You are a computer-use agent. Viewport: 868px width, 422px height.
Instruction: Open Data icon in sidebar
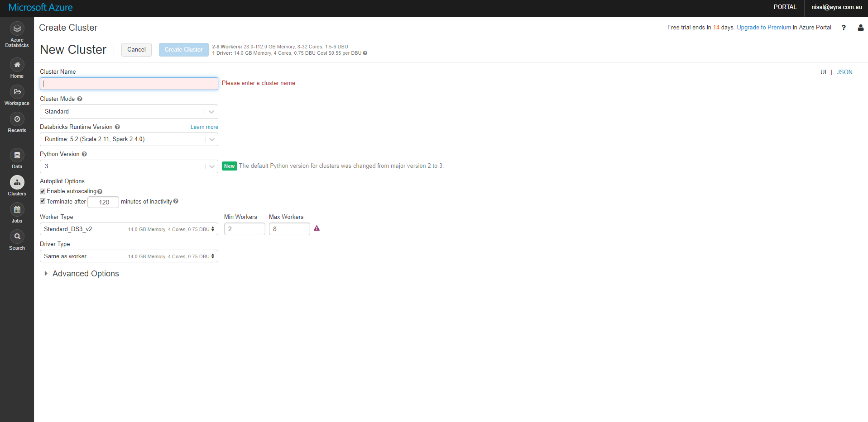click(17, 155)
